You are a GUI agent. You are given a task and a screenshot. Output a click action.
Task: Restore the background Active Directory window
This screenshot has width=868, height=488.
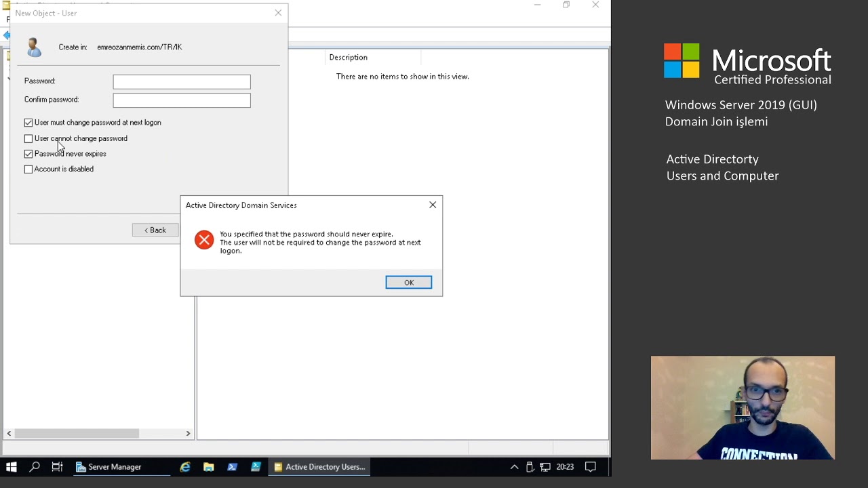pos(566,5)
